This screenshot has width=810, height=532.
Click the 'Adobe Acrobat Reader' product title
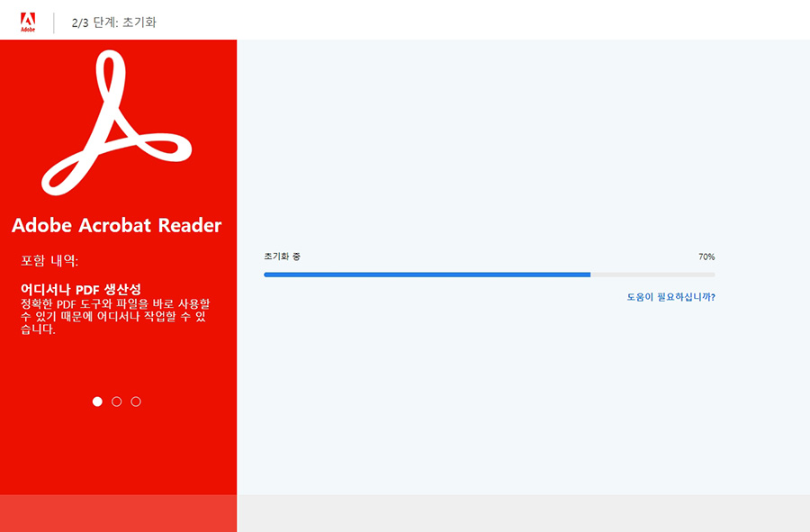click(x=117, y=225)
